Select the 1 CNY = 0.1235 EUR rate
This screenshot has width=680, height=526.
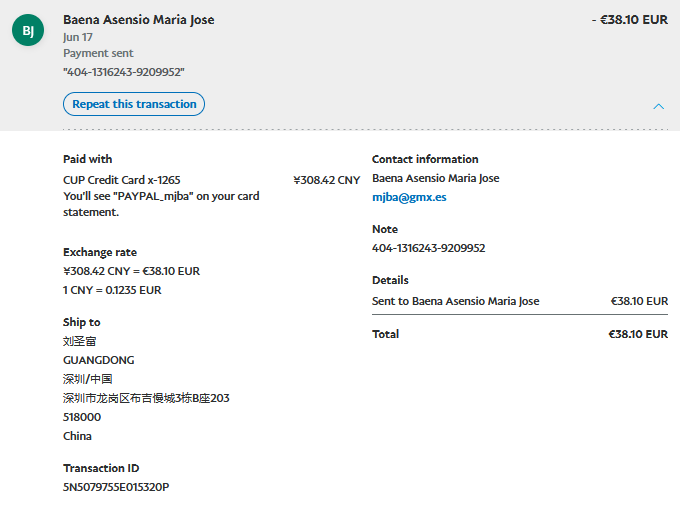click(x=112, y=290)
